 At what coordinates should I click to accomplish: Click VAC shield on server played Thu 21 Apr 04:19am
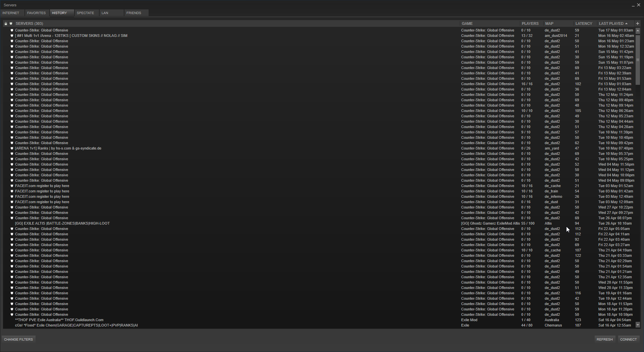click(x=12, y=250)
